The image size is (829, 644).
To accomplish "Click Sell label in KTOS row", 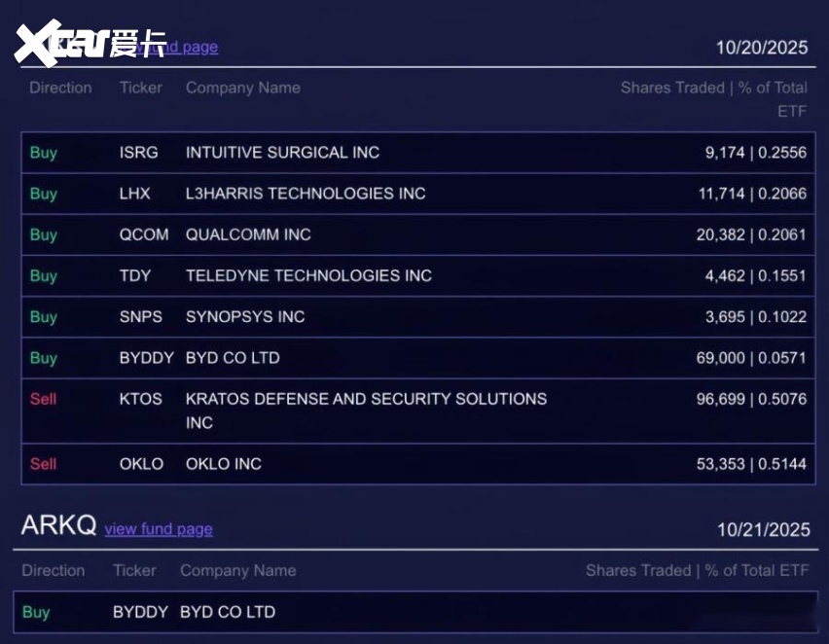I will pos(43,399).
